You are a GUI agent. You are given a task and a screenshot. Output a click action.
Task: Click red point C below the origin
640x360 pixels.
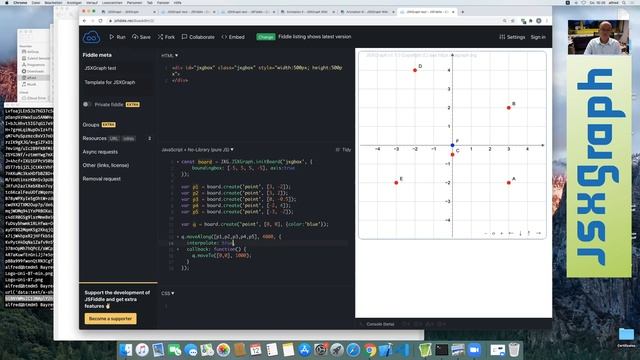tap(452, 154)
